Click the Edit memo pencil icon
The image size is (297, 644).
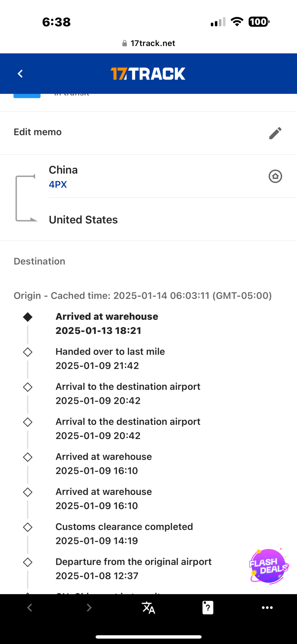coord(275,133)
